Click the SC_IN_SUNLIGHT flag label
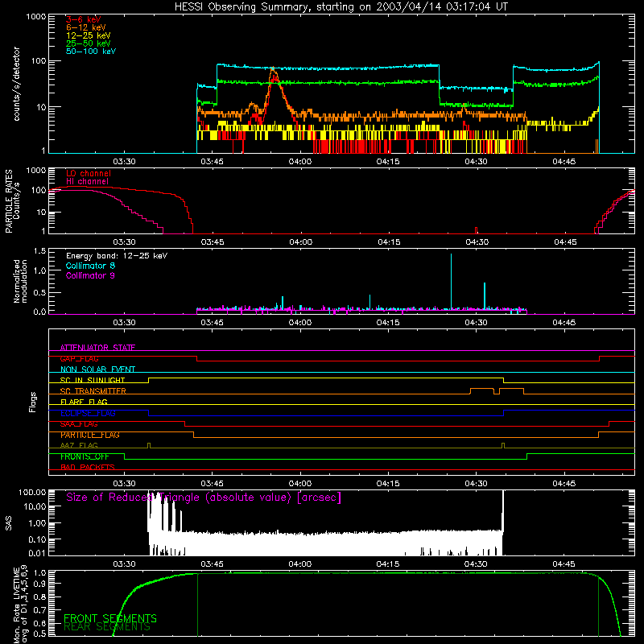Image resolution: width=644 pixels, height=644 pixels. pyautogui.click(x=93, y=380)
